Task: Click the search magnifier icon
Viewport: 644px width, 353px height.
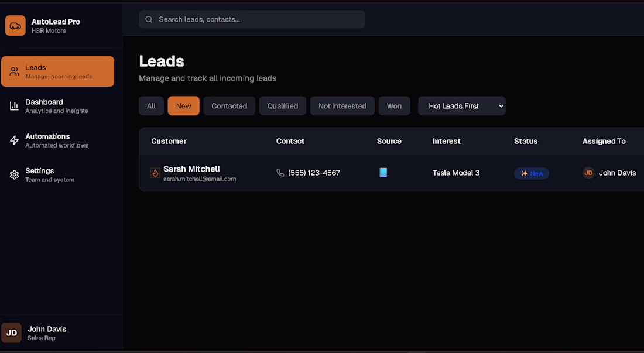Action: pos(149,19)
